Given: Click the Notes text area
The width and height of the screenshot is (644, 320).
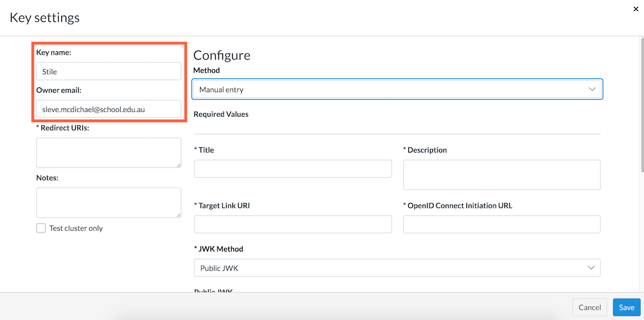Looking at the screenshot, I should (109, 203).
